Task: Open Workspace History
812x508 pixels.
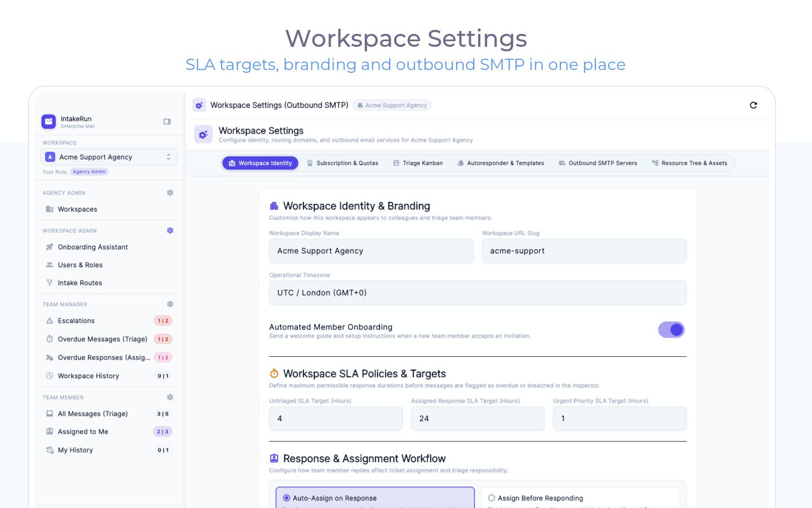Action: click(109, 376)
